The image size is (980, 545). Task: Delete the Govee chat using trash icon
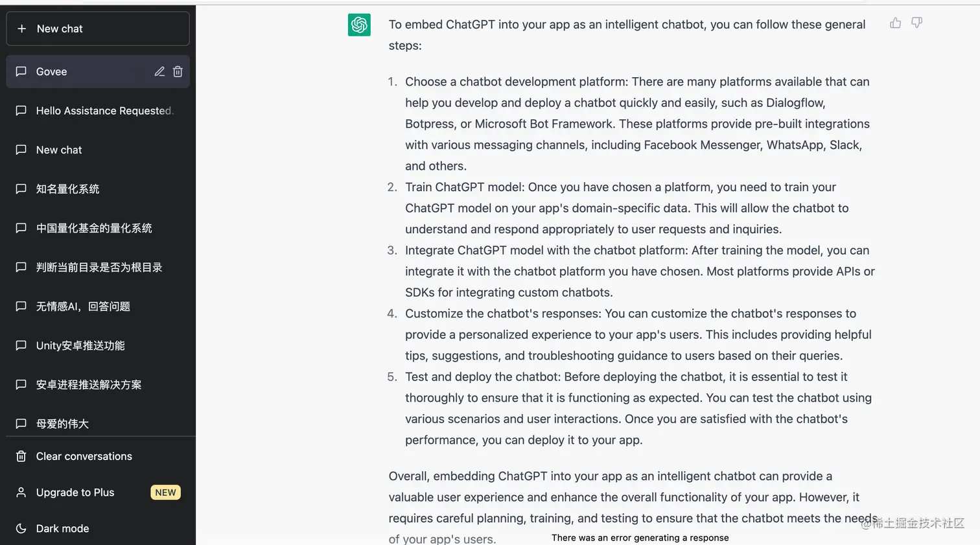click(178, 72)
